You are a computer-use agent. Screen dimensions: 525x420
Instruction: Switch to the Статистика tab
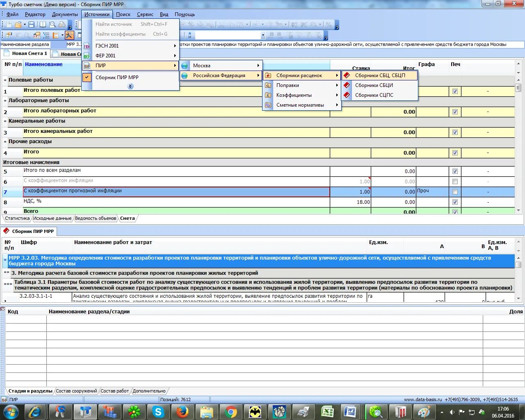click(17, 218)
